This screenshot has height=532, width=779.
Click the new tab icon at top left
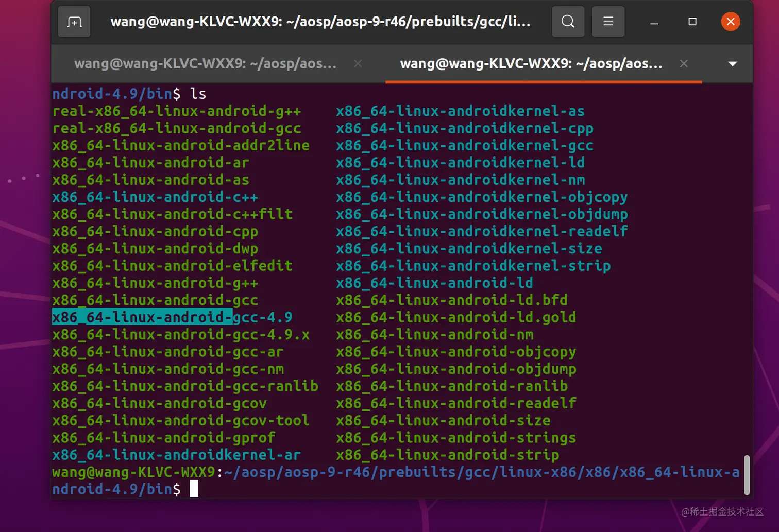click(x=74, y=21)
